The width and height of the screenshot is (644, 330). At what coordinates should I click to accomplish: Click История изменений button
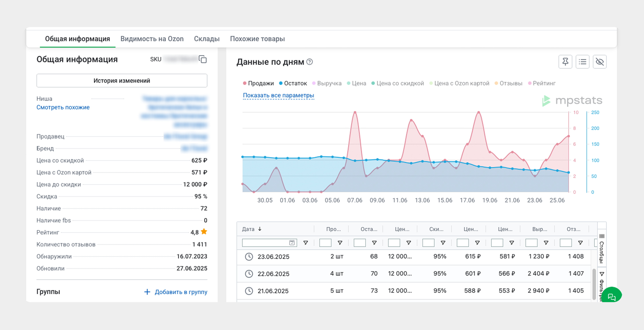[122, 81]
